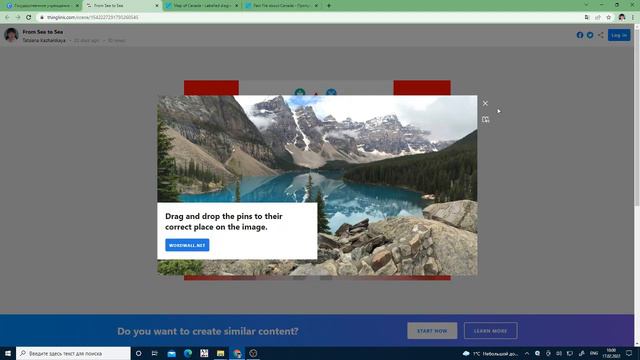This screenshot has width=640, height=360.
Task: Close the Moraine Lake image popup
Action: click(x=485, y=104)
